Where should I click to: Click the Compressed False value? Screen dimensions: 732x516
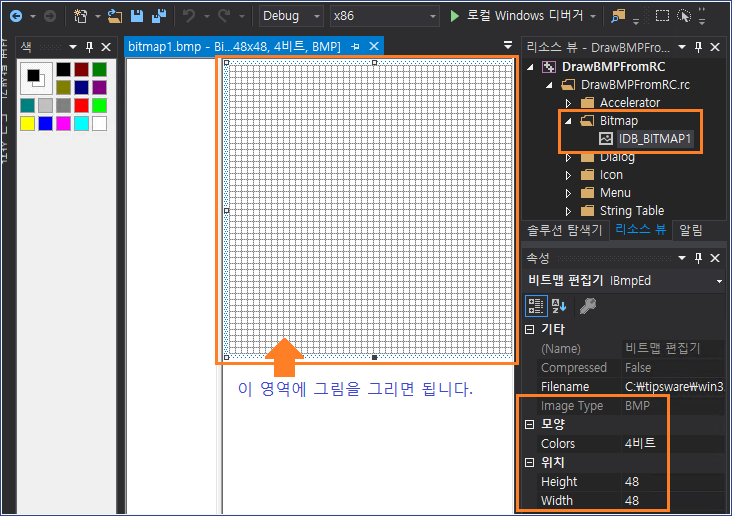click(x=673, y=368)
